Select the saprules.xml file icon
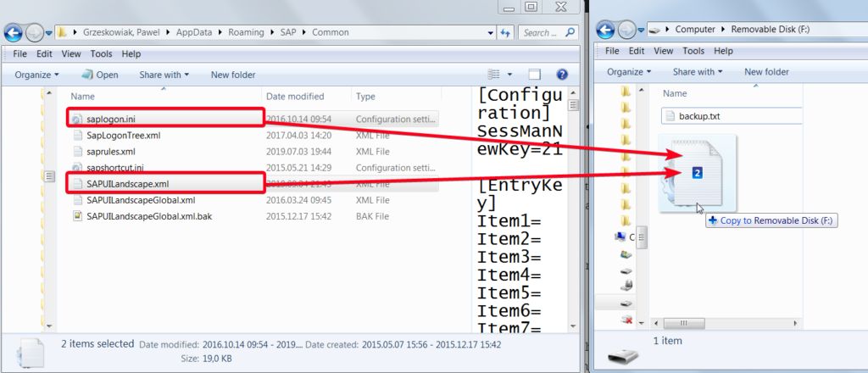 coord(77,151)
